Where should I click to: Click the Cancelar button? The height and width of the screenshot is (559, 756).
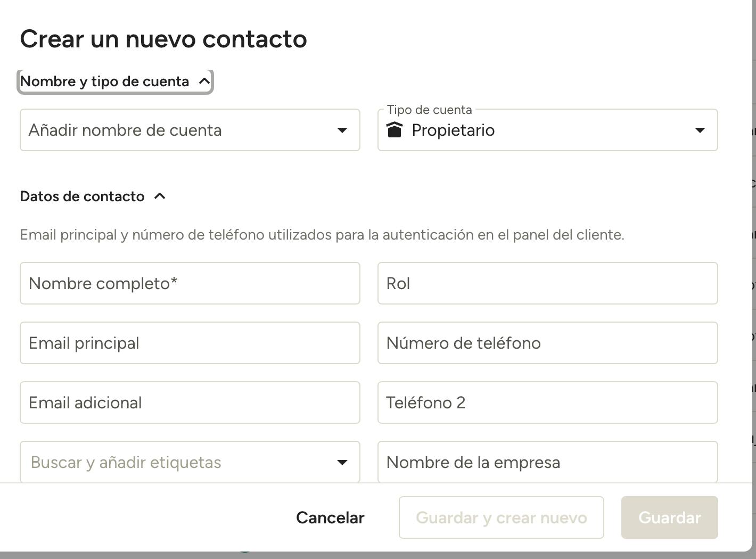click(330, 517)
